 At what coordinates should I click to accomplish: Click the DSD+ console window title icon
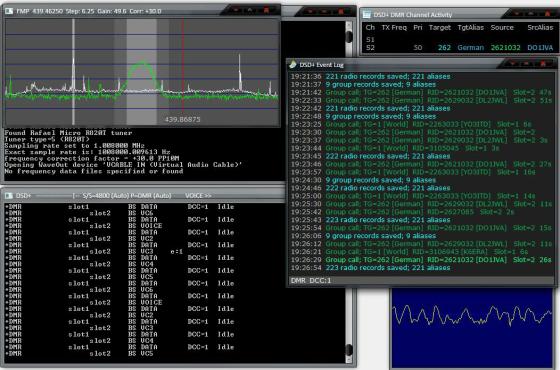(x=9, y=196)
